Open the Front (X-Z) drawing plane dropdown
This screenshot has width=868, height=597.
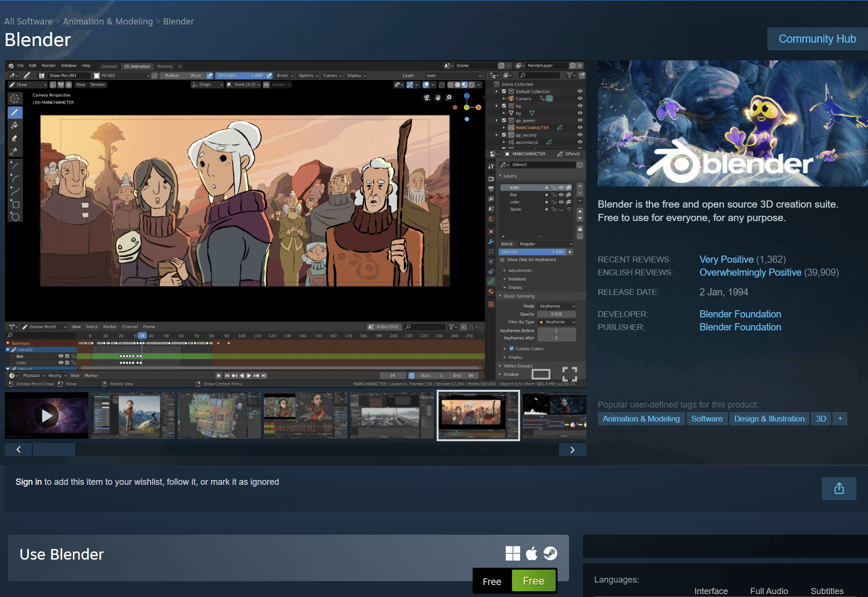(x=243, y=85)
